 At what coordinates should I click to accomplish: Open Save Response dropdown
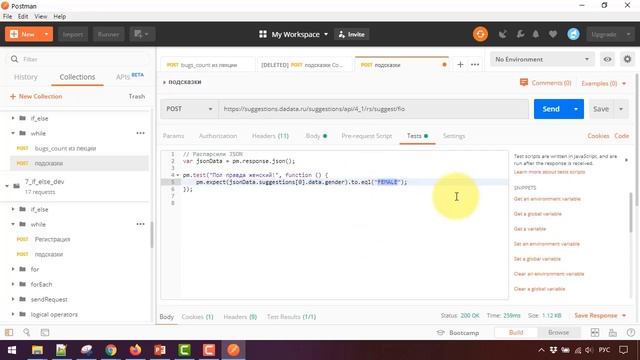coord(600,316)
